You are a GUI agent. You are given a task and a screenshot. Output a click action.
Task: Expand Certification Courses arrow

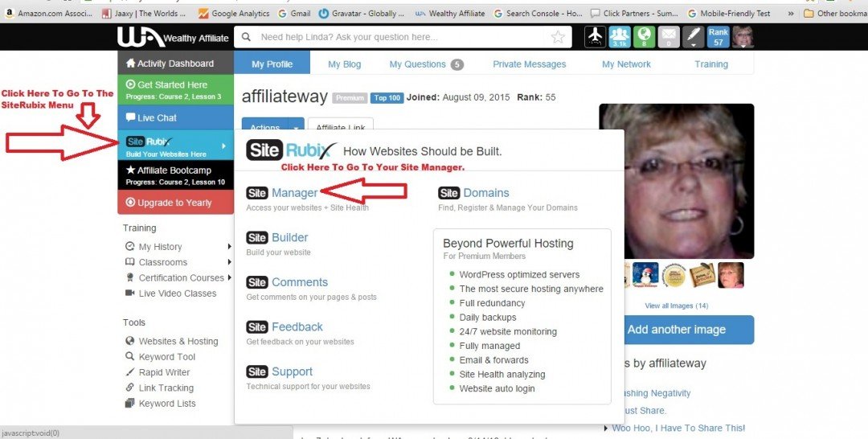tap(229, 277)
